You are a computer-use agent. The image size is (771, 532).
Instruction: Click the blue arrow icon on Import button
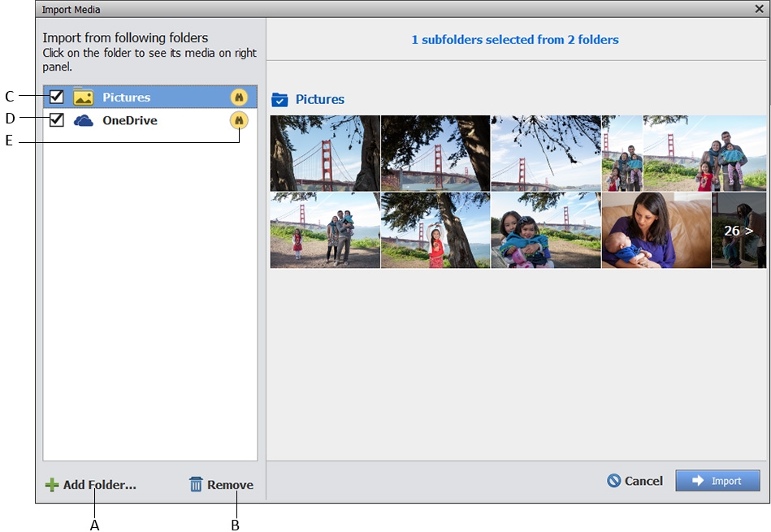tap(700, 480)
